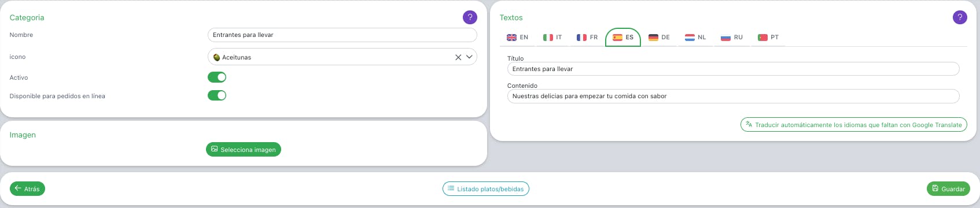Open Listado platos/bebidas

(x=486, y=189)
